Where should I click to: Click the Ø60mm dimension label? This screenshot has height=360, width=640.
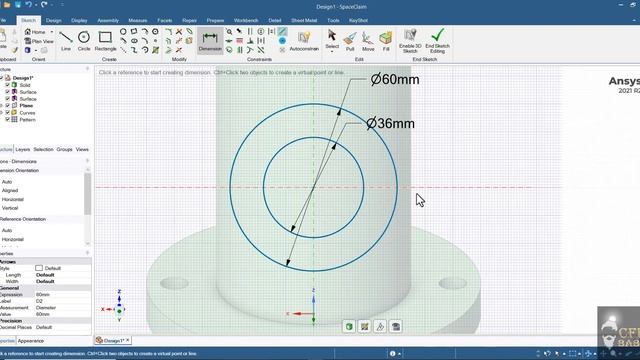coord(395,79)
